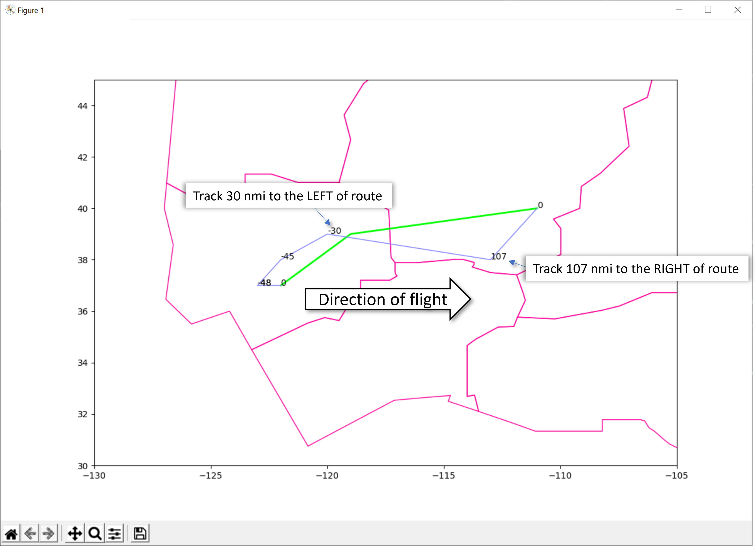Viewport: 756px width, 546px height.
Task: Click the y-axis tick label 40
Action: tap(82, 209)
